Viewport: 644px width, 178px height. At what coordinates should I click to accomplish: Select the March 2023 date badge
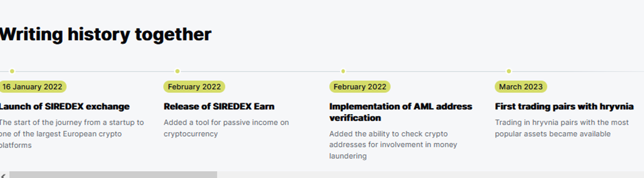tap(521, 87)
